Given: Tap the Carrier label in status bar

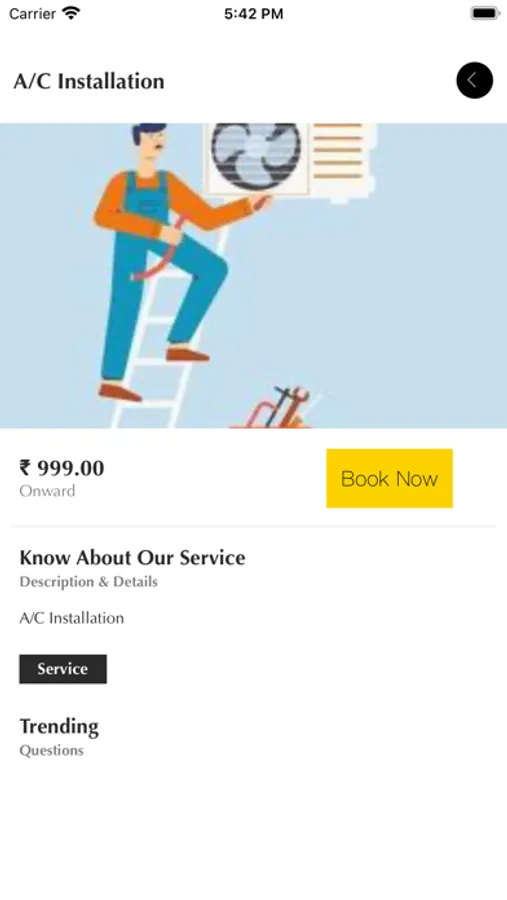Looking at the screenshot, I should point(32,14).
